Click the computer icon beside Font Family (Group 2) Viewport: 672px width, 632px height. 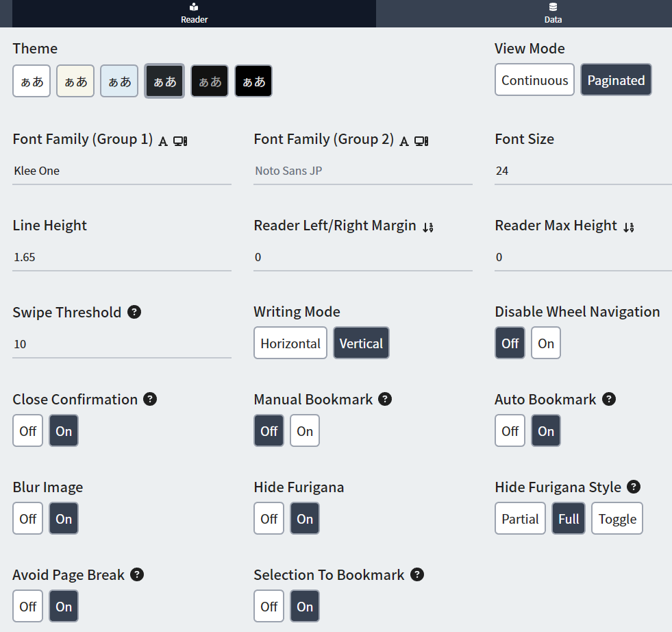[x=421, y=141]
